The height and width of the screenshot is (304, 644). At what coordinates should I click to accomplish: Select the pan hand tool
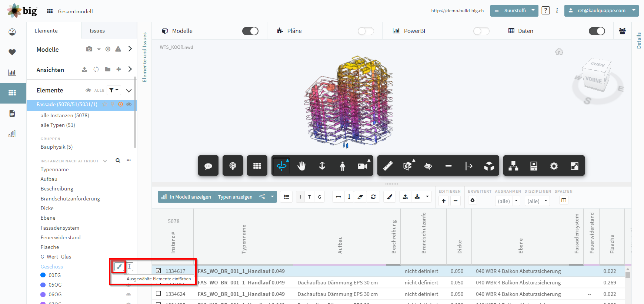click(x=301, y=166)
